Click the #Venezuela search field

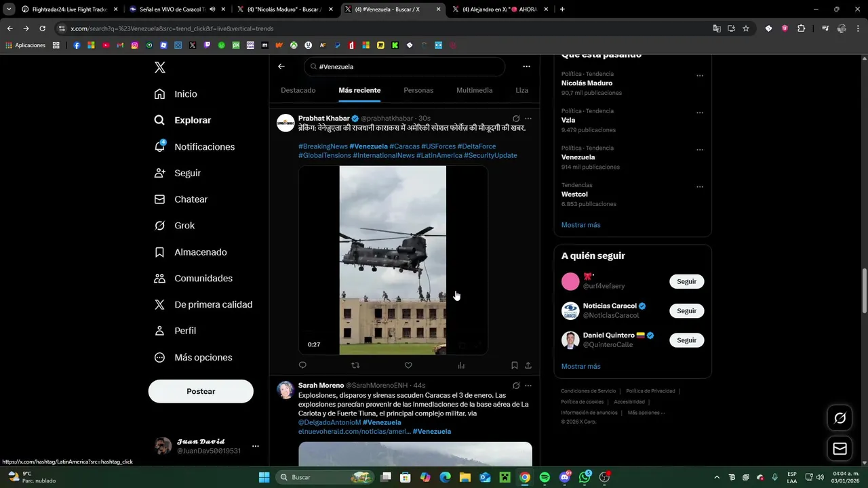pos(405,66)
